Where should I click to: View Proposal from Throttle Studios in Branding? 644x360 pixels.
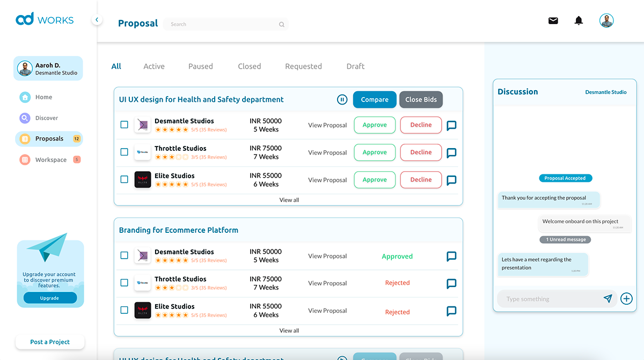click(x=327, y=283)
